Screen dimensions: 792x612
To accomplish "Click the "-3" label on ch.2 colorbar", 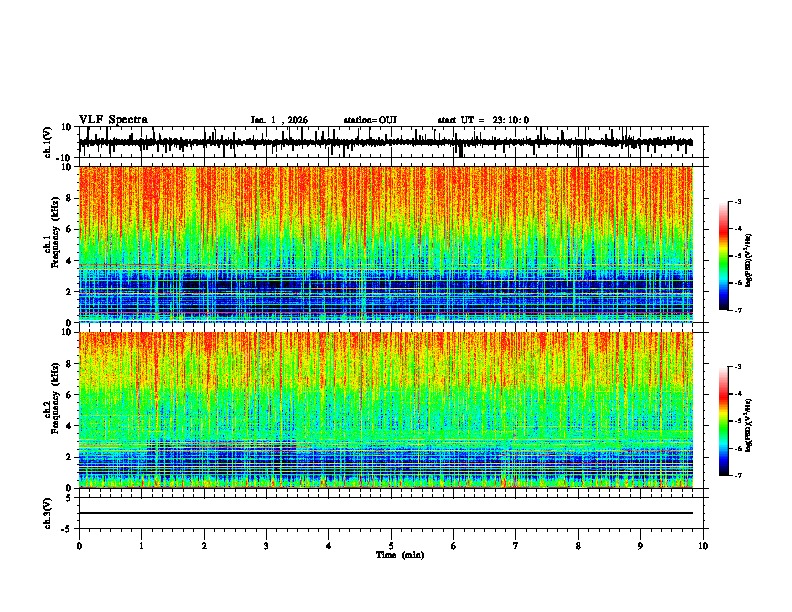I will point(738,367).
